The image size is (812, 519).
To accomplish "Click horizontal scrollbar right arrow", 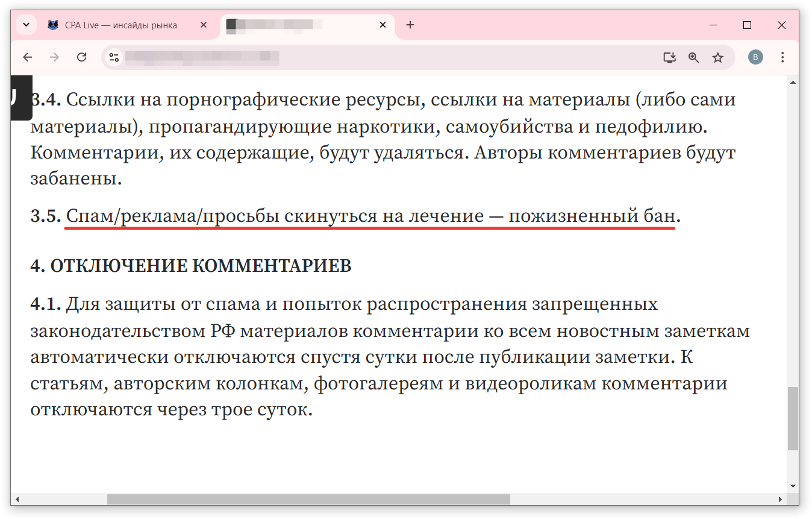I will coord(781,500).
